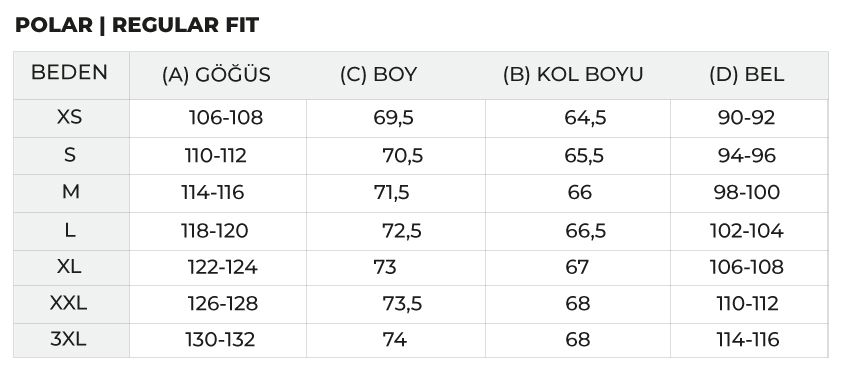Select the 114-116 waist cell for 3XL
The image size is (850, 373).
coord(748,340)
